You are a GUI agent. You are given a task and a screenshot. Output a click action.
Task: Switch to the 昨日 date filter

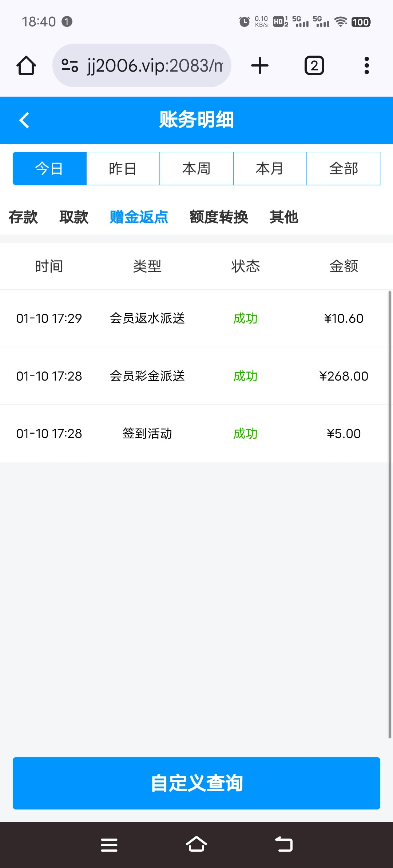coord(123,169)
